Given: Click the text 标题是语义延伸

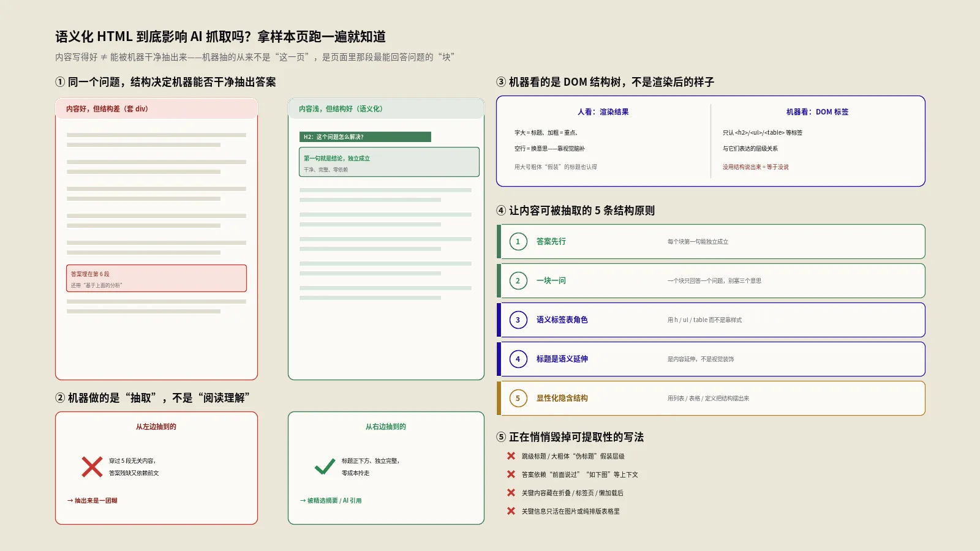Looking at the screenshot, I should 562,359.
